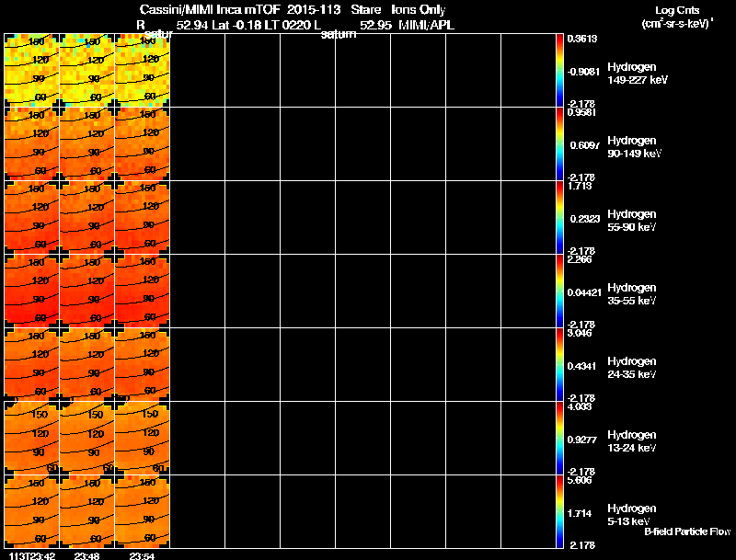Image resolution: width=736 pixels, height=560 pixels.
Task: Click the 'Log Cnts' units heading
Action: point(677,10)
